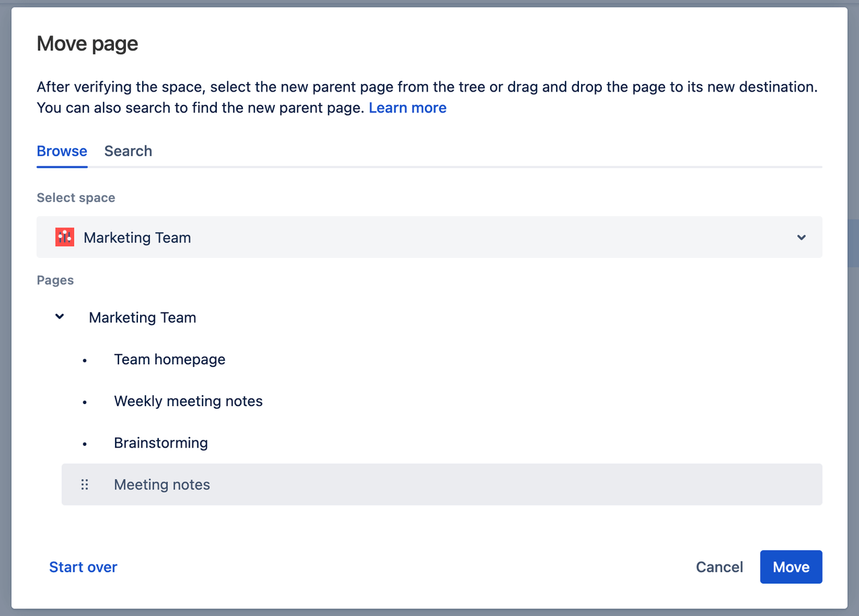Click the Marketing Team root page
Screen dimensions: 859x616
[142, 317]
